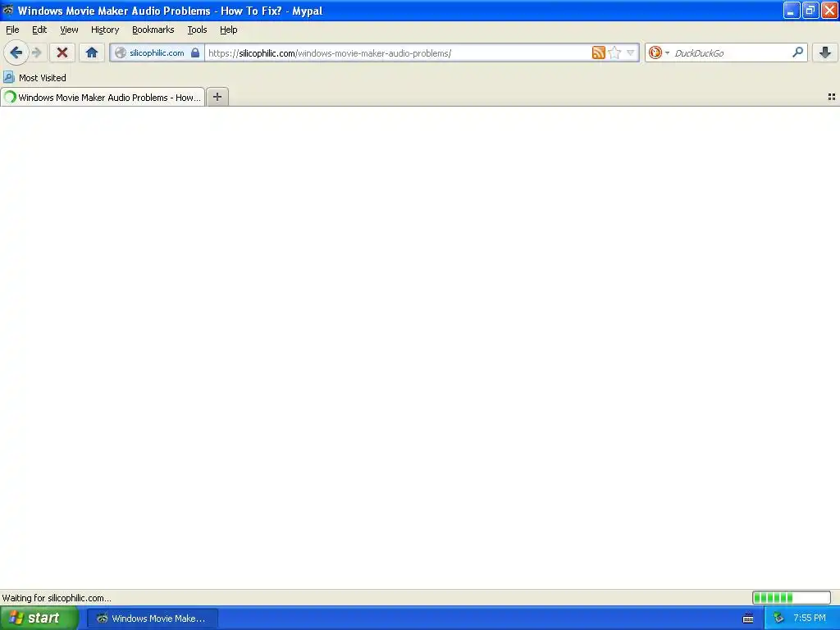Open the Windows Start menu
Viewport: 840px width, 630px height.
[39, 619]
